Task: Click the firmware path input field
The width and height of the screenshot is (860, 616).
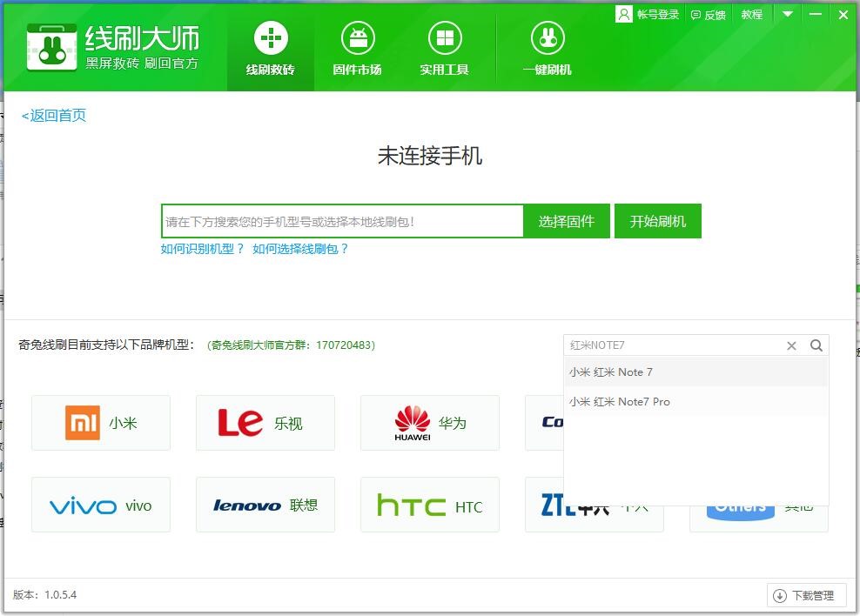Action: coord(342,221)
